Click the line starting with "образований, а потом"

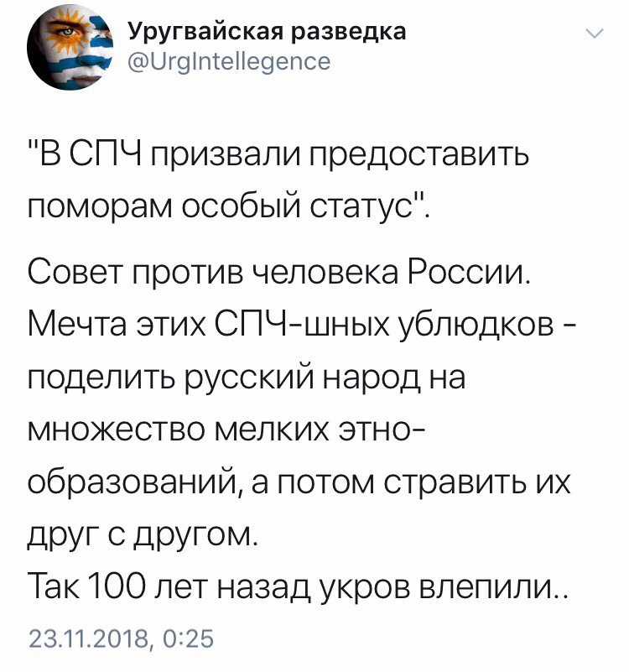299,484
